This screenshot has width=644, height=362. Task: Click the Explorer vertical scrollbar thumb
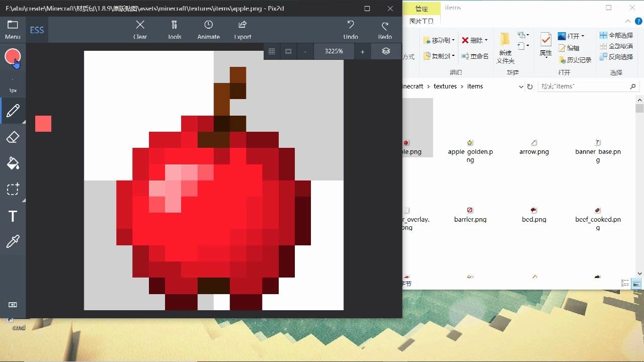(639, 108)
